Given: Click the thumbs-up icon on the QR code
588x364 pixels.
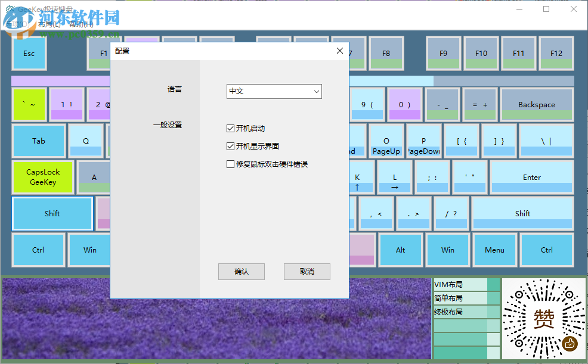Looking at the screenshot, I should point(571,344).
